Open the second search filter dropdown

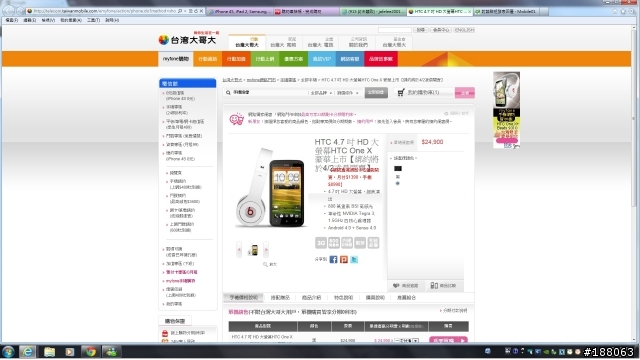point(348,93)
